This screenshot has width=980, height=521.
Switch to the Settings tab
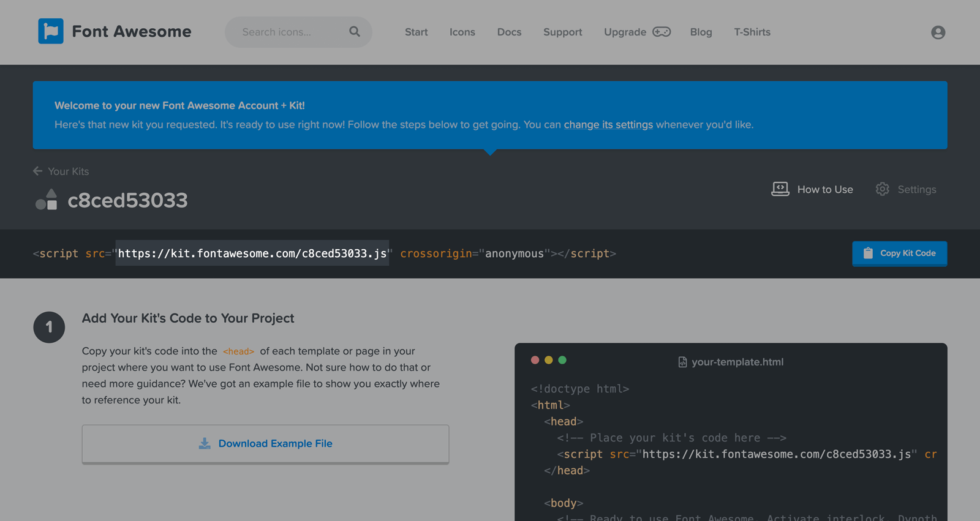coord(906,189)
